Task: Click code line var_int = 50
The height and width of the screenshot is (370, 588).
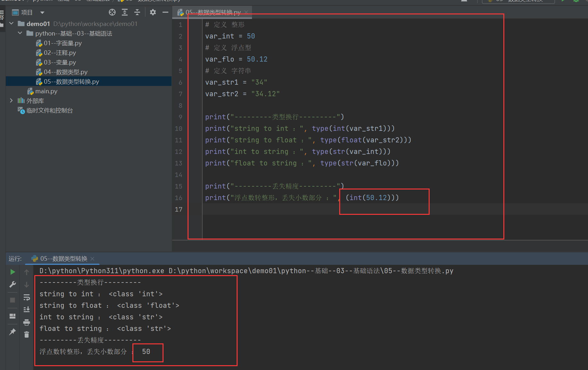Action: point(230,36)
